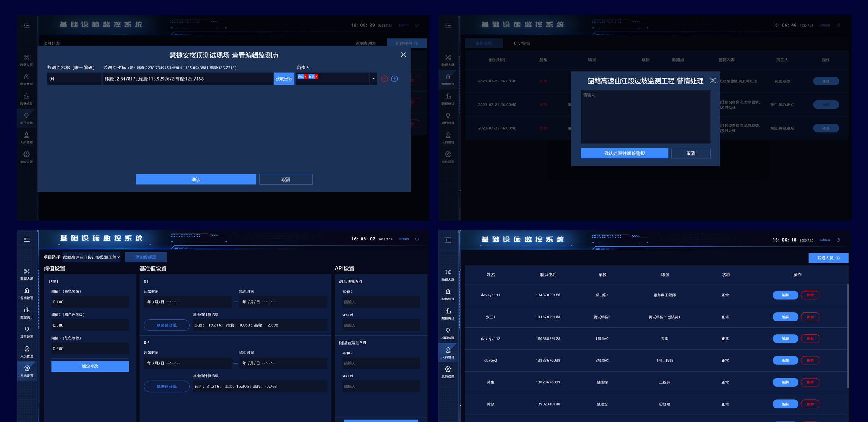
Task: Switch to the 历史警情 tab
Action: [x=522, y=43]
